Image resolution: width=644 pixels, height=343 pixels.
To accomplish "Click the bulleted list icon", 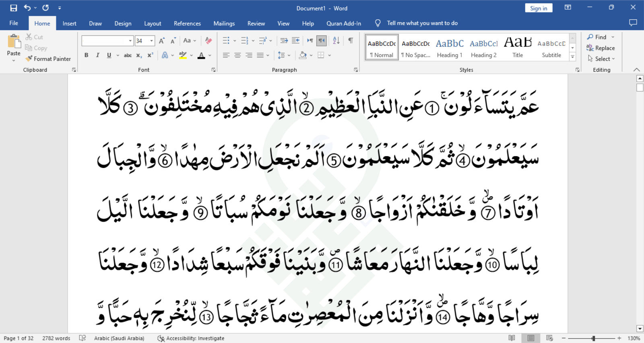I will (x=226, y=41).
